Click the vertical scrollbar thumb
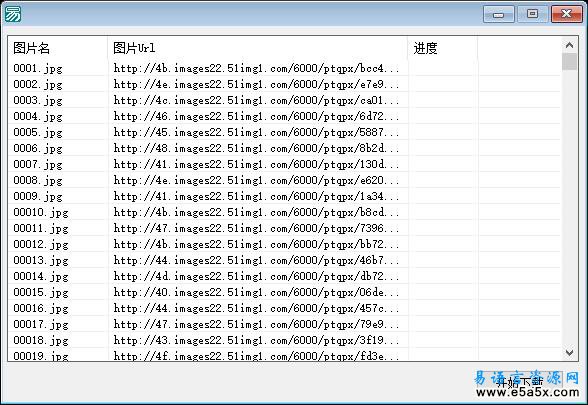 pos(569,62)
